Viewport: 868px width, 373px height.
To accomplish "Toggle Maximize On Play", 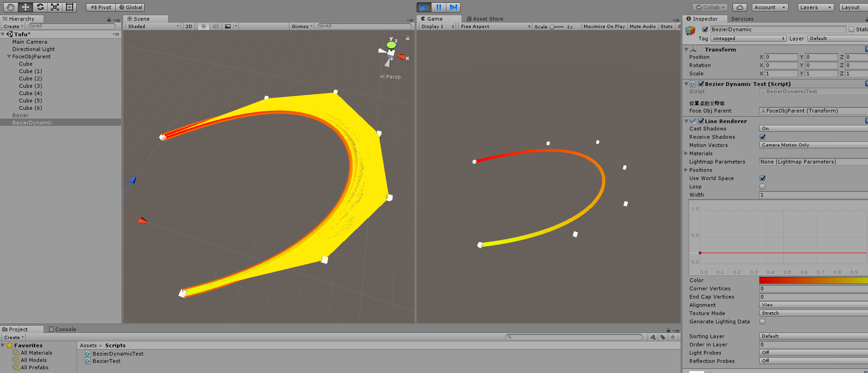I will pyautogui.click(x=604, y=26).
